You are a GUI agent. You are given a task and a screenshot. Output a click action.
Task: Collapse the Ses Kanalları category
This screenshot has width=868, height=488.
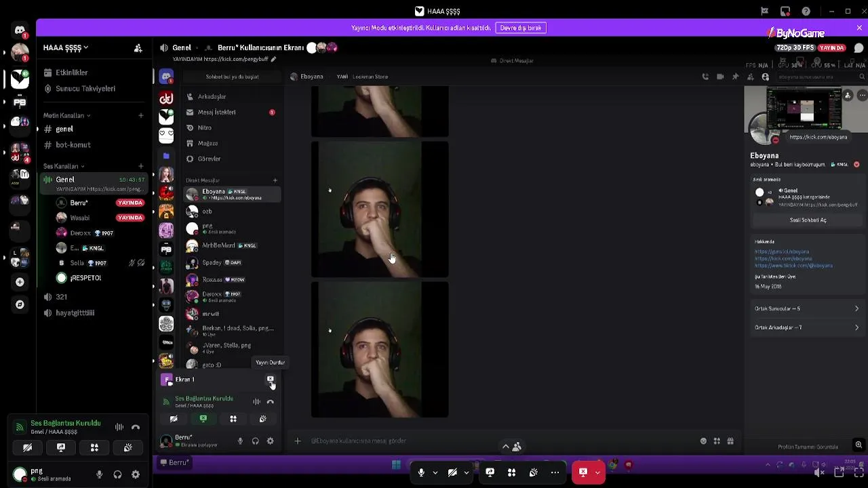tap(64, 166)
